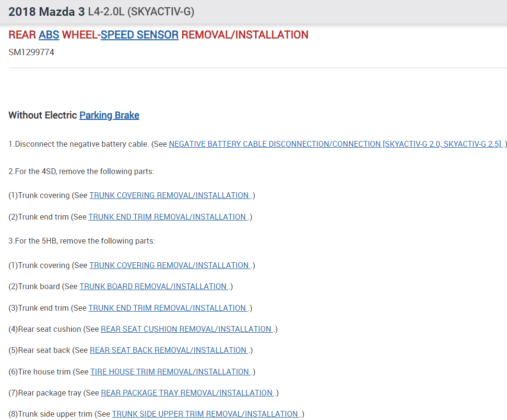The width and height of the screenshot is (507, 420).
Task: Click the '(6)Tire house trim' item text
Action: tap(39, 372)
